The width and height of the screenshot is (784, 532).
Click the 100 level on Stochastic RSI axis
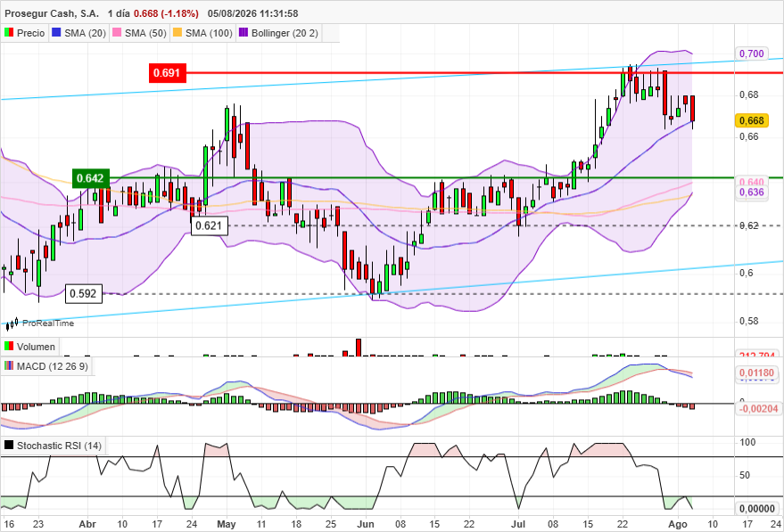pos(747,442)
